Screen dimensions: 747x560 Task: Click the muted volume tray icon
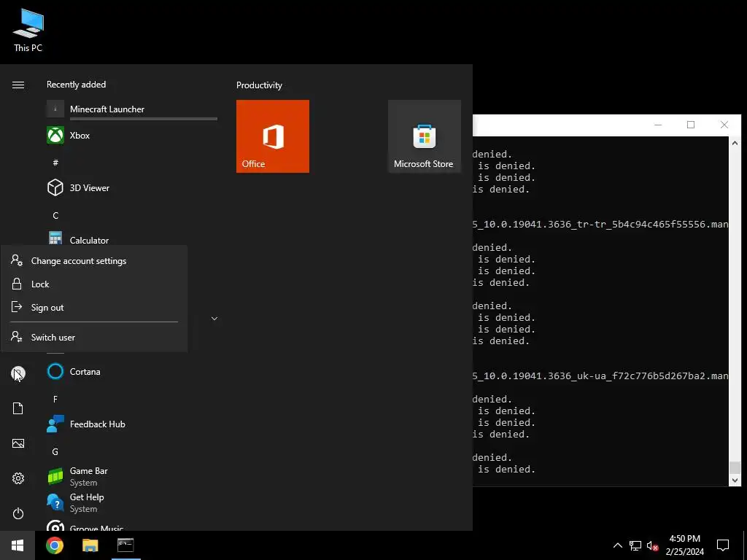652,545
